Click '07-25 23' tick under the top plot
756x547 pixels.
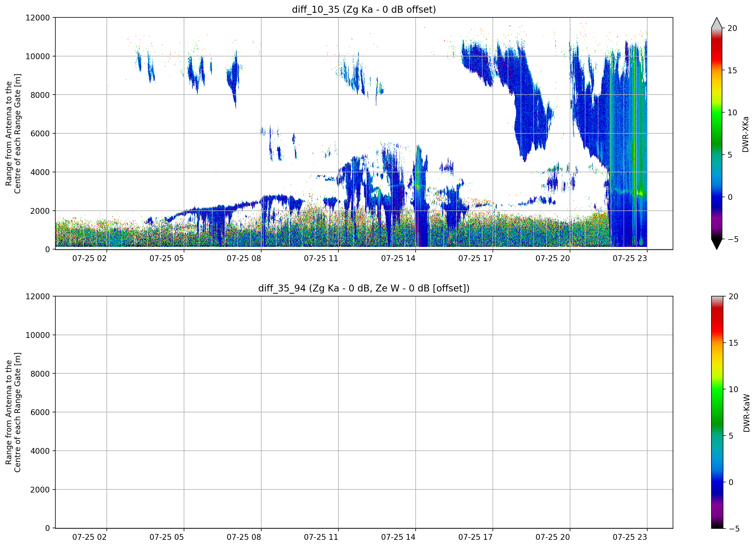click(x=630, y=259)
